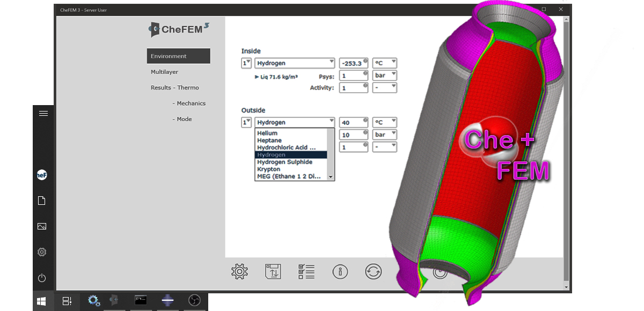644x311 pixels.
Task: Click help dot on the Outside 40 field
Action: [365, 120]
